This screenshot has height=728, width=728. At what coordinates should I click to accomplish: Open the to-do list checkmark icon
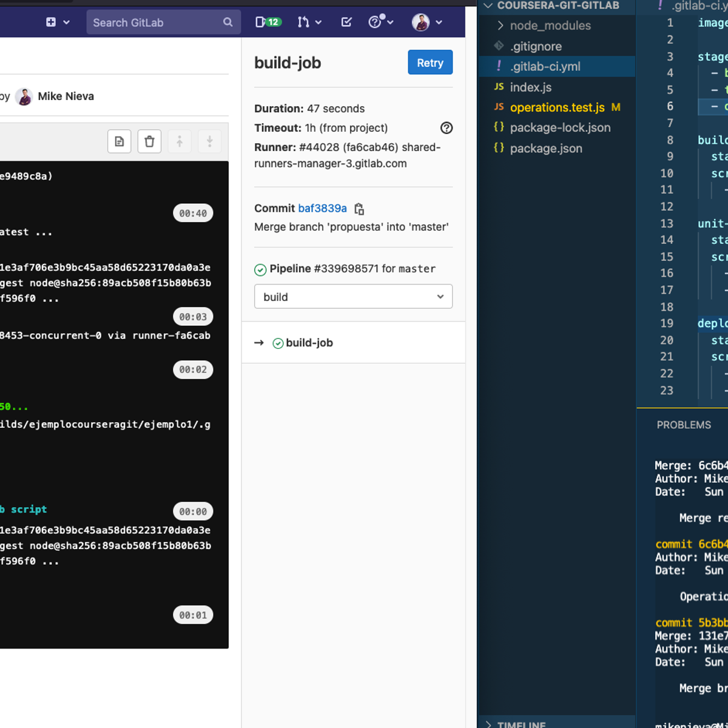[x=346, y=22]
